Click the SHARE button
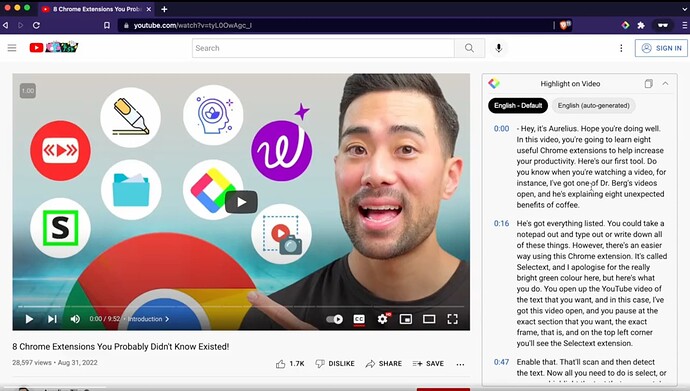690x391 pixels. point(384,364)
